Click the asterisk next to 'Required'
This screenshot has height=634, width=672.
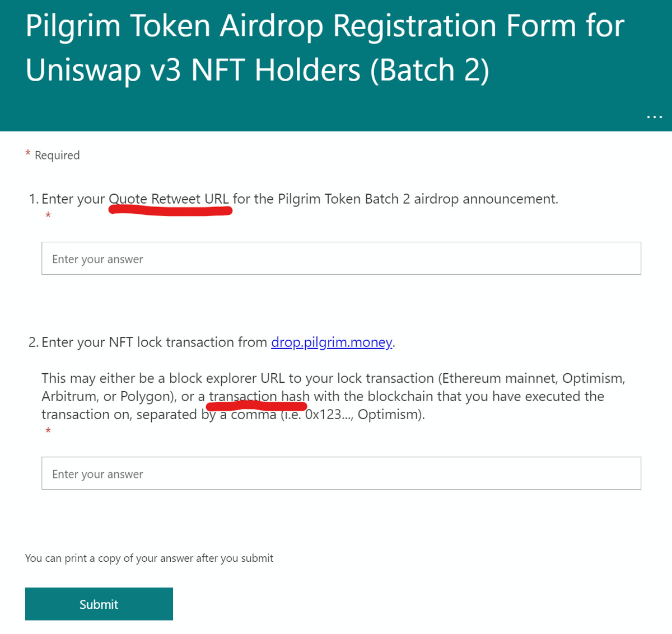[27, 152]
